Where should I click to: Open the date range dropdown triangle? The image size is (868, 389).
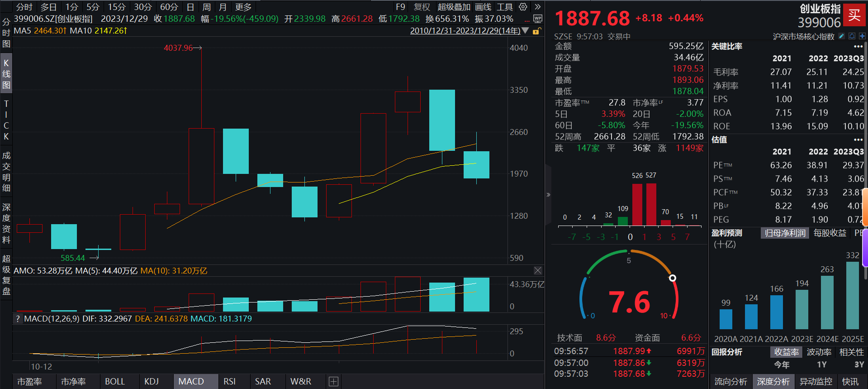525,31
